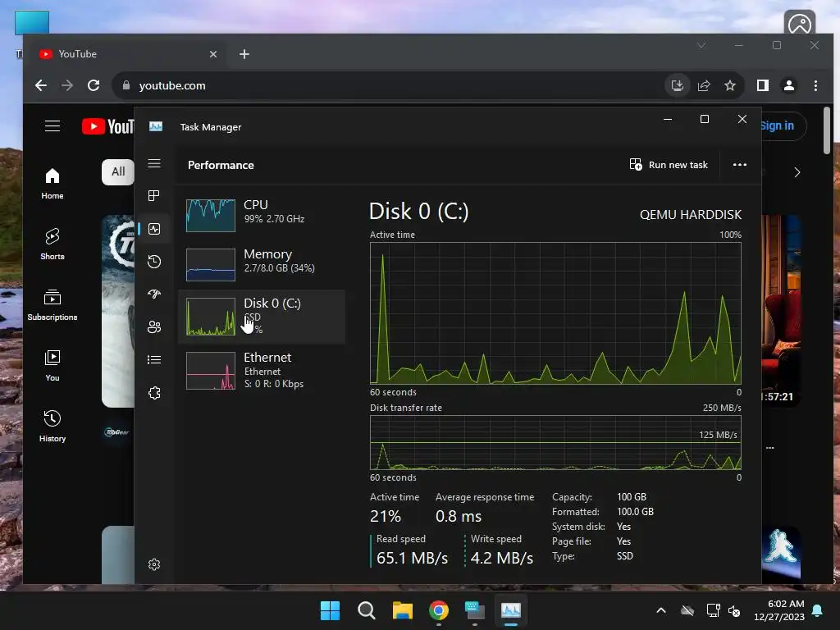Click the 4.2 MB/s write speed value
This screenshot has height=630, width=840.
point(502,558)
